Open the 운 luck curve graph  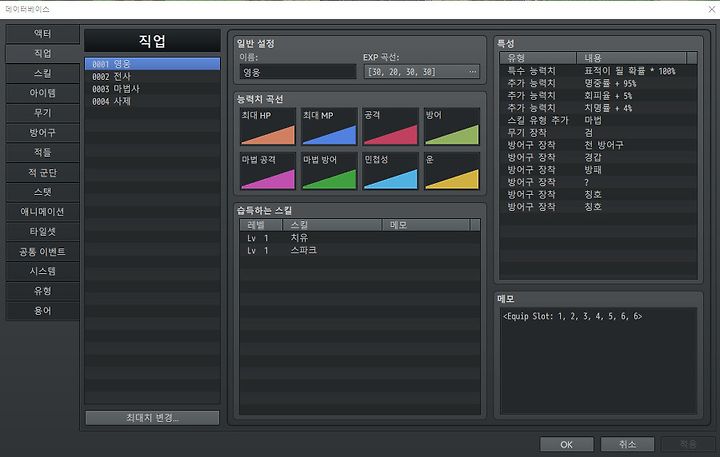click(452, 171)
